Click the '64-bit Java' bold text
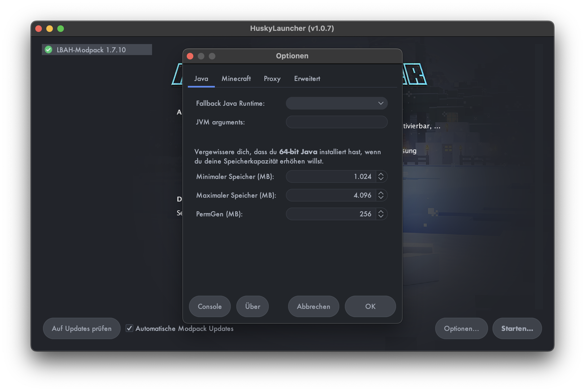The width and height of the screenshot is (585, 392). tap(298, 152)
